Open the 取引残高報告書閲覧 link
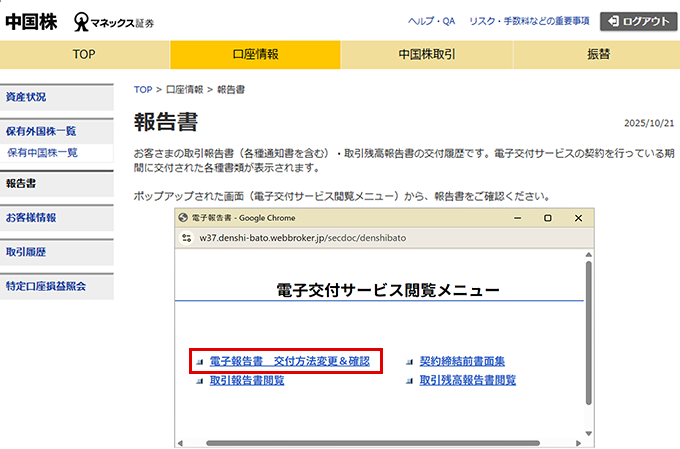 468,380
